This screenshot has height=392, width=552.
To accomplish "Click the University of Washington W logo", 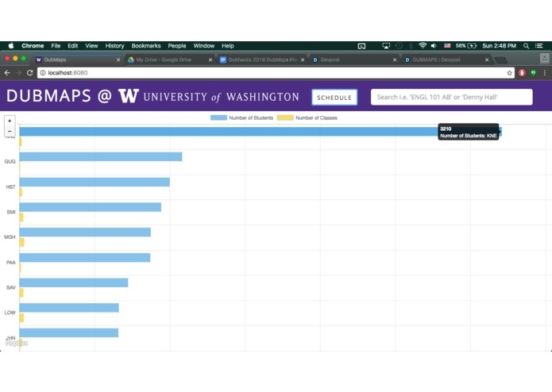I will [129, 96].
